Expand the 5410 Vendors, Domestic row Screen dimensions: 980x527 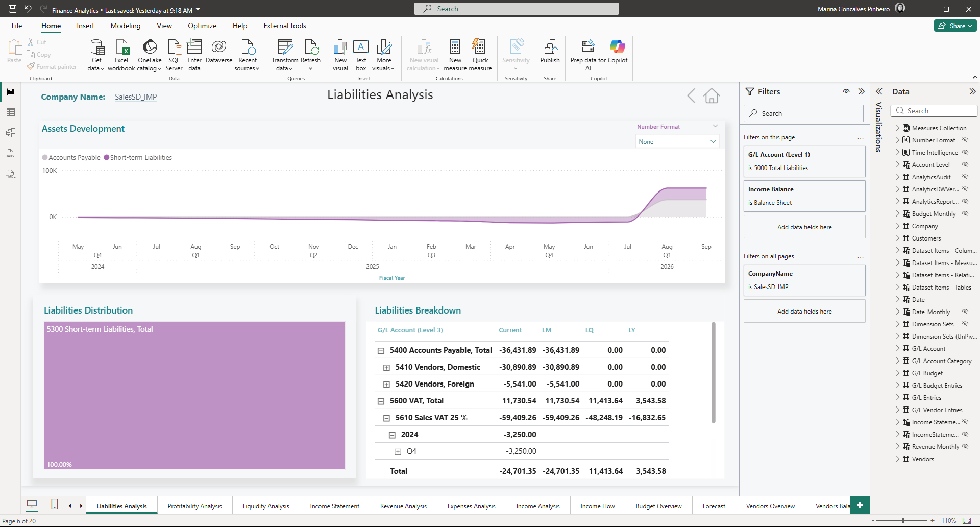386,368
